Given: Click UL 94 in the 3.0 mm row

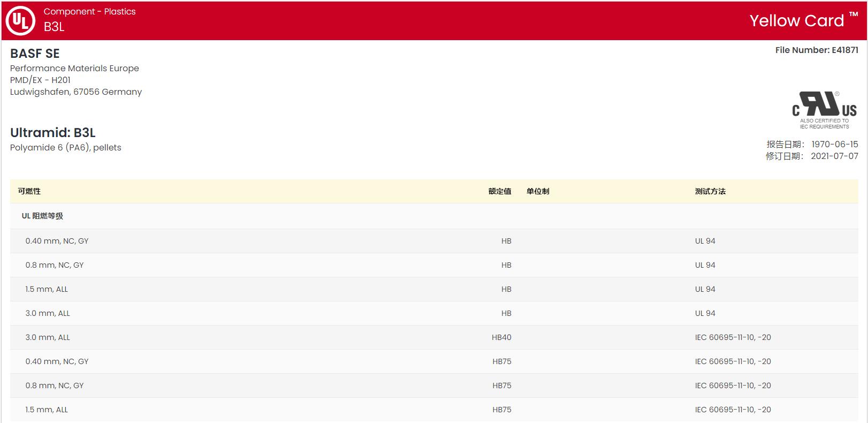Looking at the screenshot, I should pos(705,313).
